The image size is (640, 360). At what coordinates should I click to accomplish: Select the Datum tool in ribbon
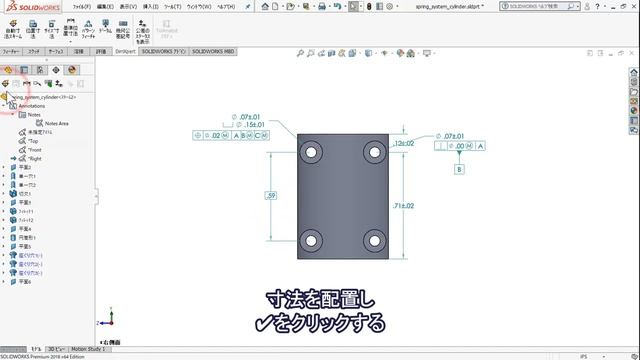(105, 27)
